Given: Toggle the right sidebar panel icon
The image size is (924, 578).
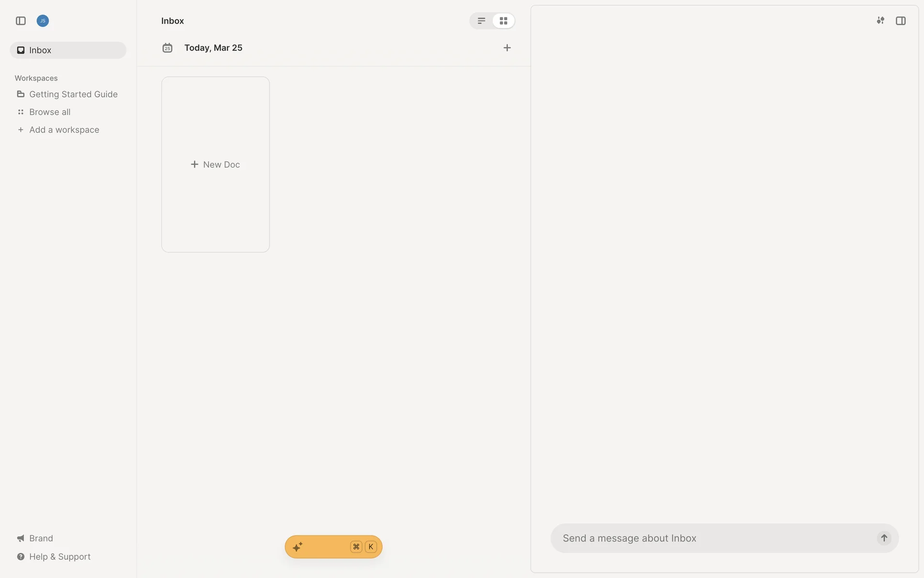Looking at the screenshot, I should [x=900, y=21].
